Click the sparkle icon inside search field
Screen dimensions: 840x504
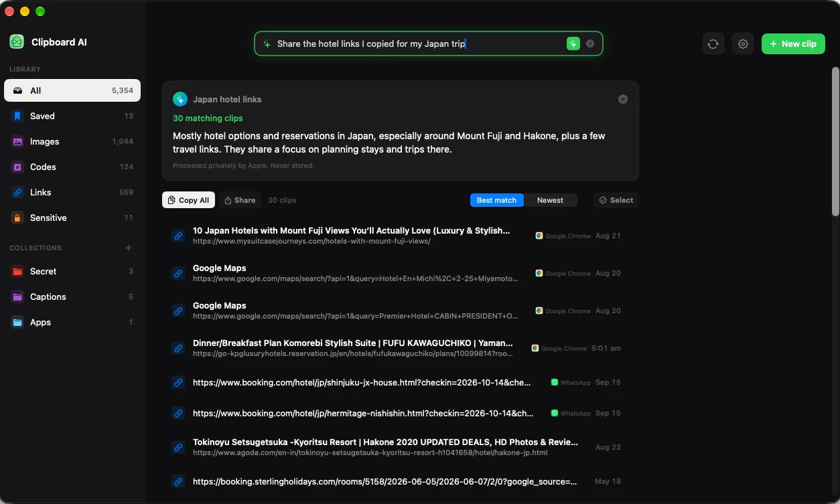coord(267,44)
